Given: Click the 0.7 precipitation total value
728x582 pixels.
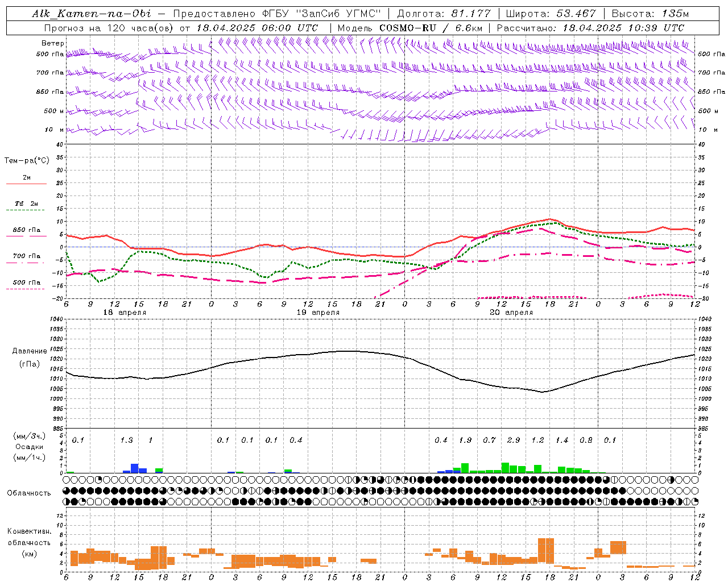Looking at the screenshot, I should [x=489, y=440].
